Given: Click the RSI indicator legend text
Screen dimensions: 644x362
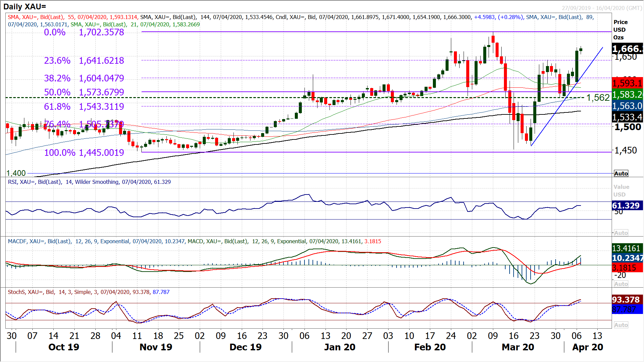Looking at the screenshot, I should [89, 182].
